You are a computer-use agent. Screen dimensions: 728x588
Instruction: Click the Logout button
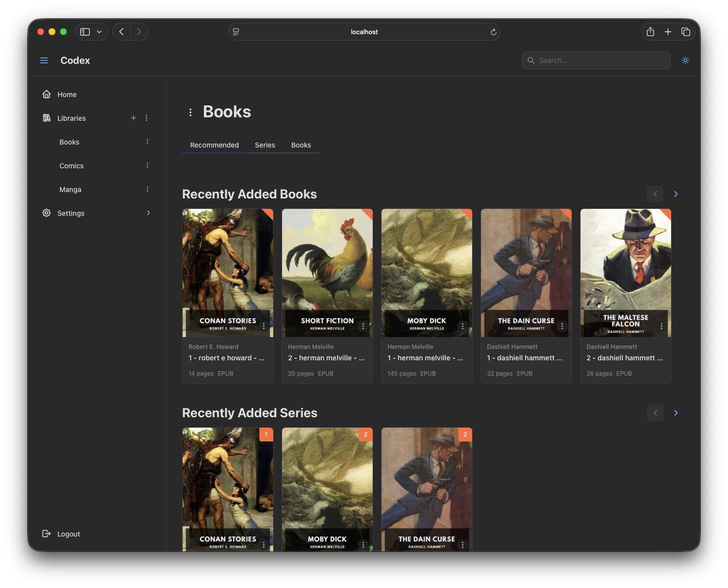coord(68,534)
